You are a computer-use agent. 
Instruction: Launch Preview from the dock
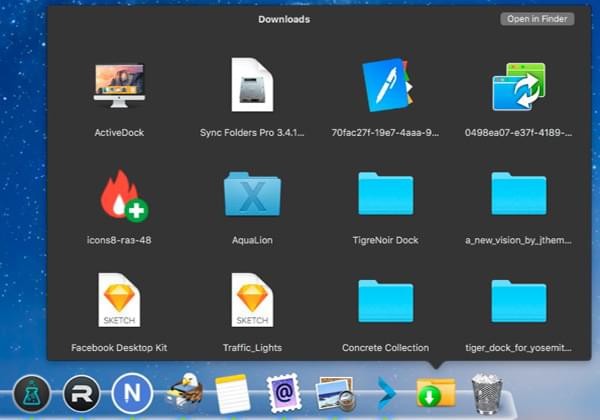pyautogui.click(x=333, y=393)
